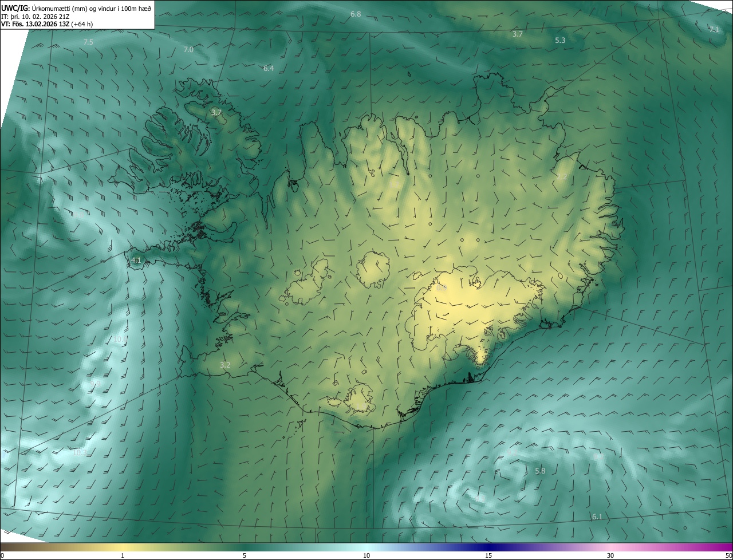This screenshot has width=733, height=560.
Task: Pick the 6.4 value label
Action: pos(269,69)
